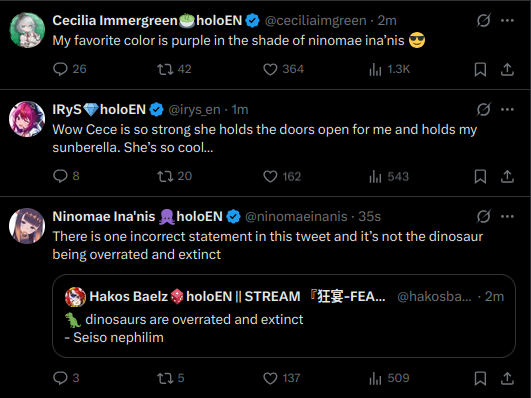Open more options on Cecilia's tweet
The height and width of the screenshot is (398, 531).
(x=507, y=20)
